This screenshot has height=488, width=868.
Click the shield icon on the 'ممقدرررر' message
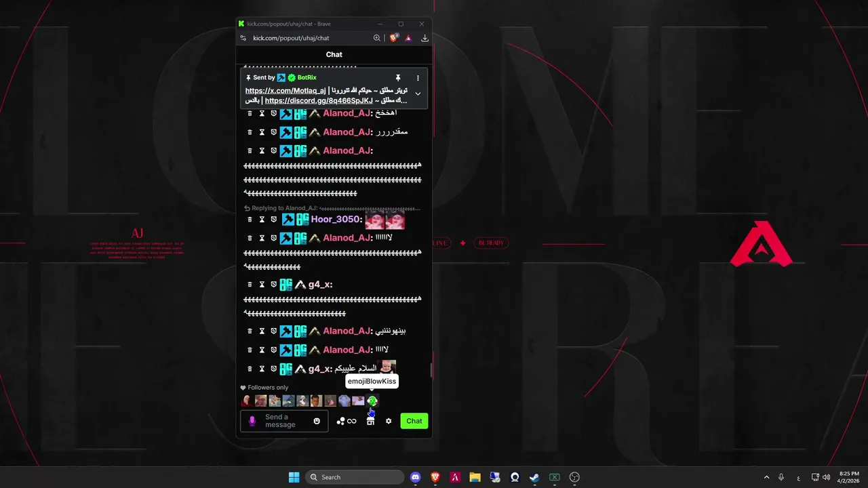point(274,132)
